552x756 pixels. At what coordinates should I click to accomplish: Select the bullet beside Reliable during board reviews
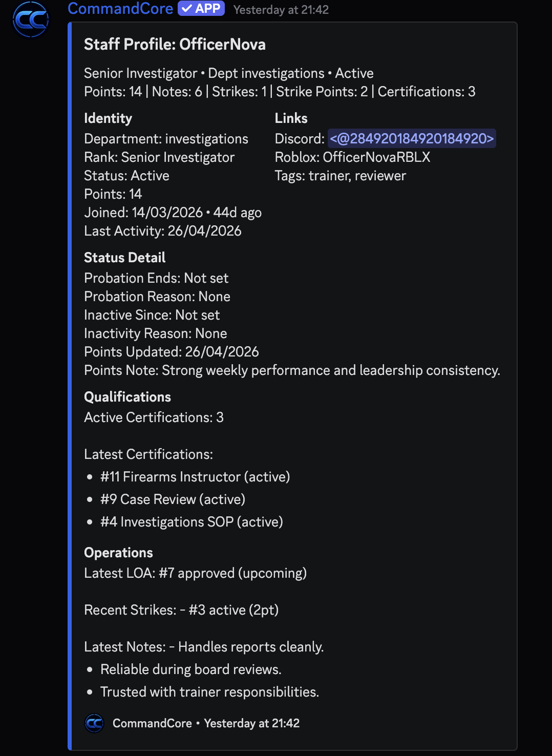point(90,669)
